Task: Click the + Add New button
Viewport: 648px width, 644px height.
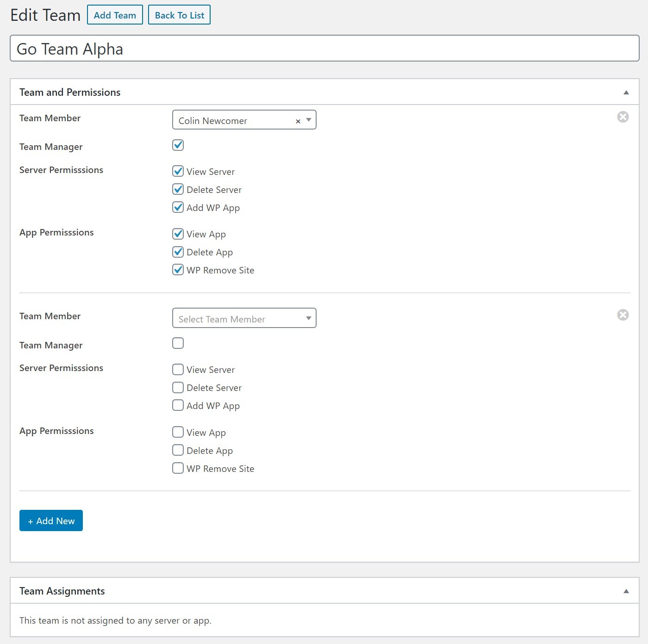Action: [51, 520]
